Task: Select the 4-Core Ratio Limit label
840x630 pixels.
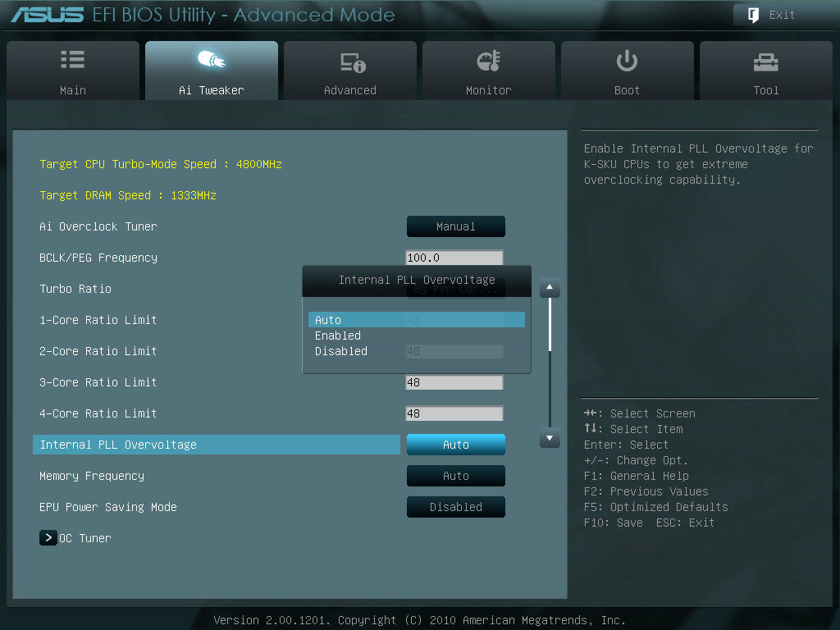Action: pos(98,413)
